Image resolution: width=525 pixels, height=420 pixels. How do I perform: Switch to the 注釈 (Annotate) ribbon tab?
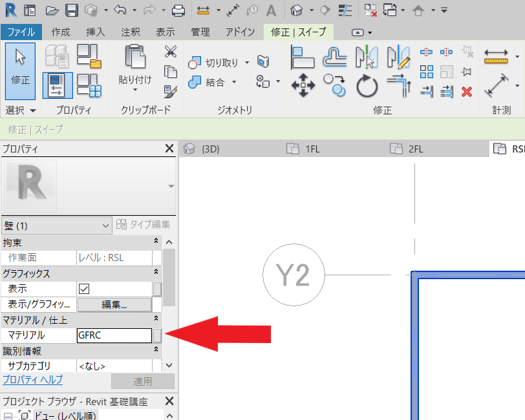(131, 32)
